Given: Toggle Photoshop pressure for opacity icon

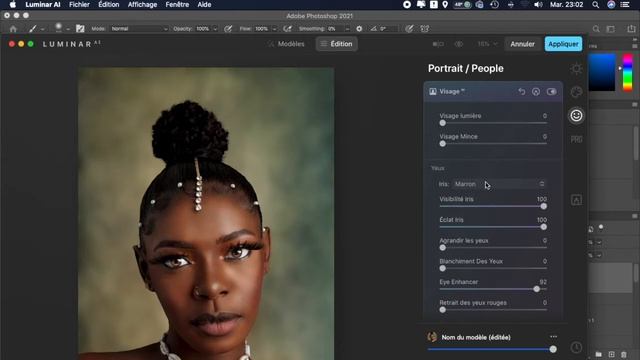Looking at the screenshot, I should [x=228, y=29].
